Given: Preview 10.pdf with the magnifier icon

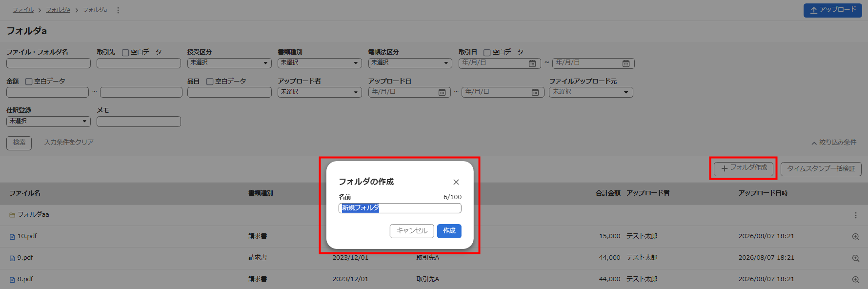Looking at the screenshot, I should click(855, 237).
